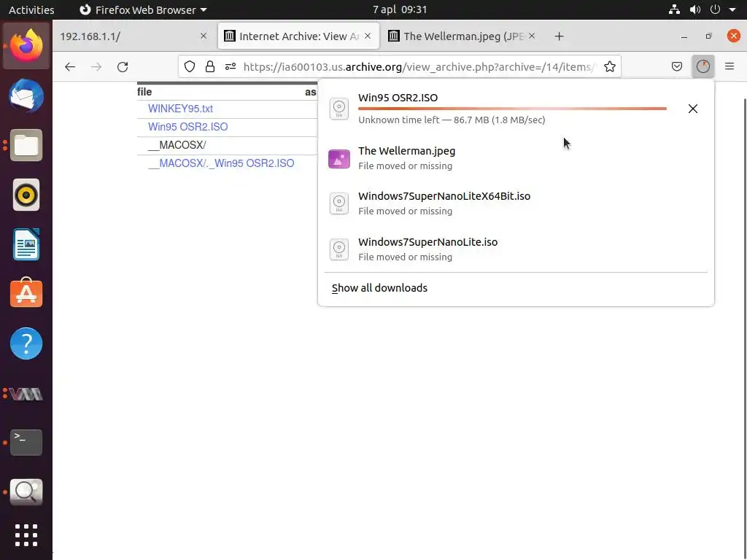Reload the current page
This screenshot has width=747, height=560.
(123, 66)
